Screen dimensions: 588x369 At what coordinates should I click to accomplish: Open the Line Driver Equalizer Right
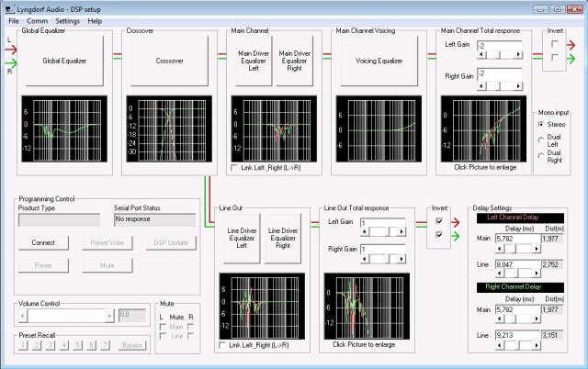284,237
